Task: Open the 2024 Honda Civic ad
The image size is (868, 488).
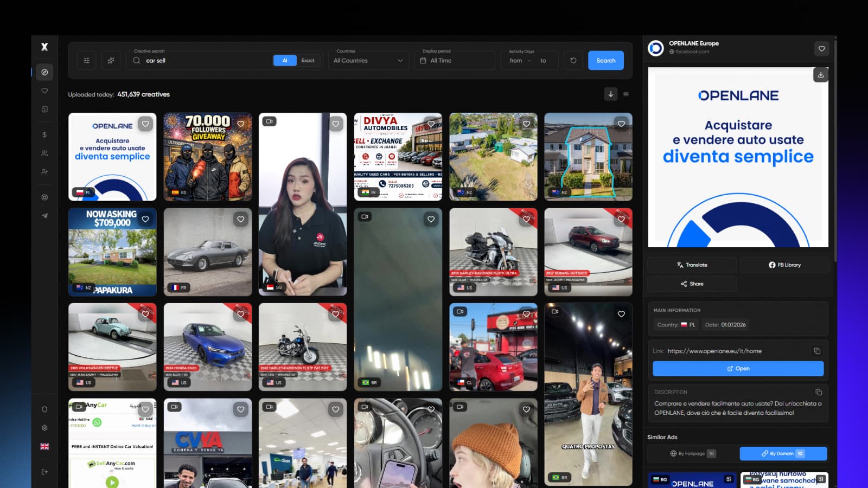Action: (x=208, y=347)
